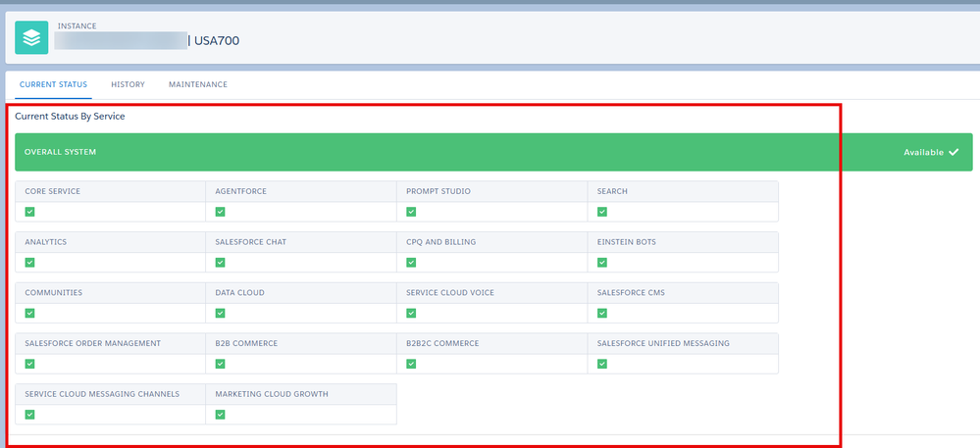Click the Salesforce Order Management status icon
The image size is (980, 448).
[x=30, y=364]
